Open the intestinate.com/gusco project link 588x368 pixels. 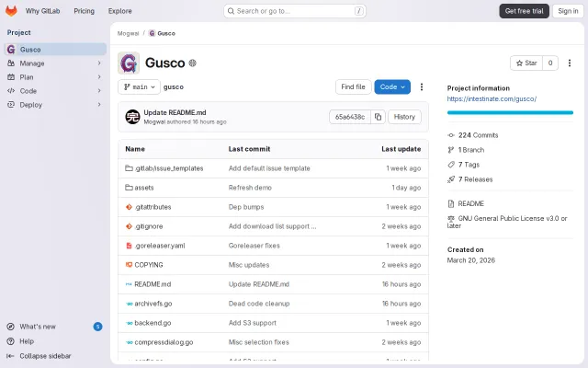point(492,98)
